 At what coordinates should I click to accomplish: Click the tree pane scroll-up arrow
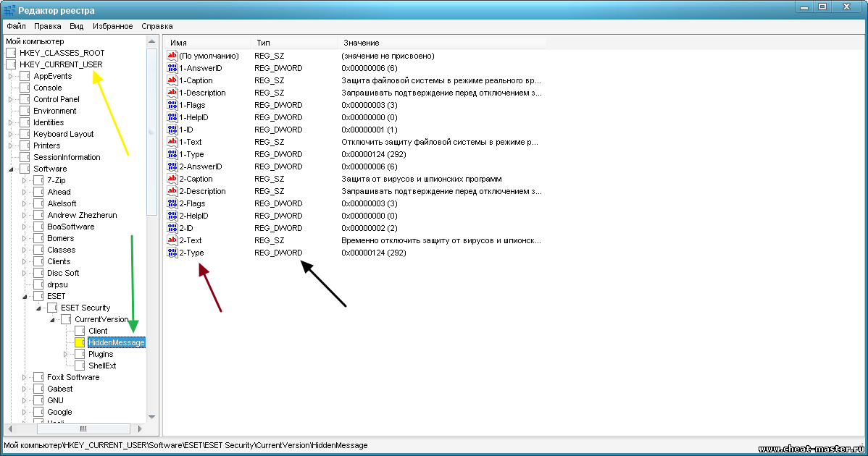coord(151,41)
